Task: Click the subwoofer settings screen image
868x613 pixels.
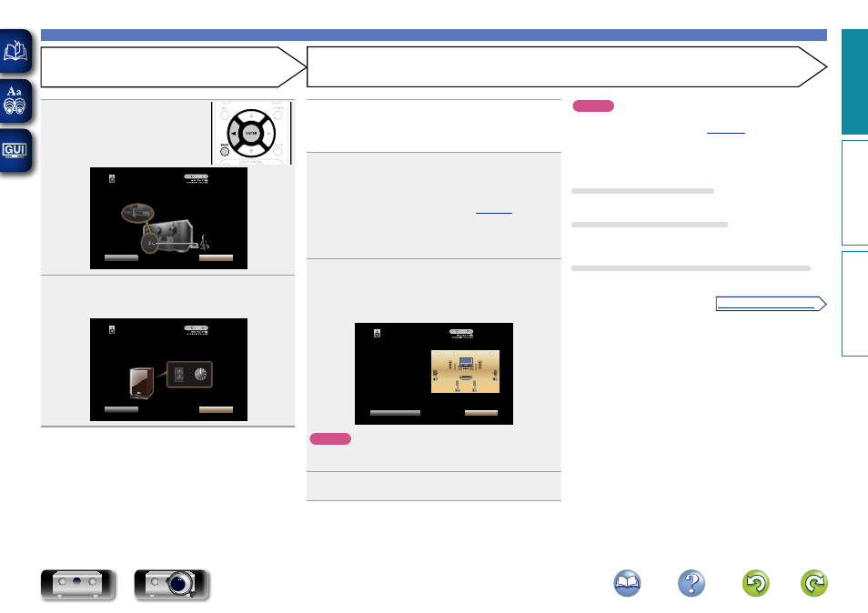Action: point(169,369)
